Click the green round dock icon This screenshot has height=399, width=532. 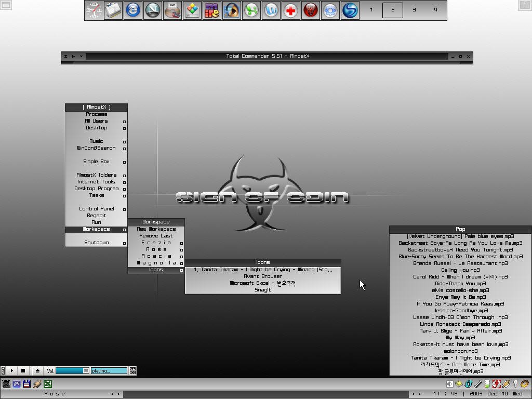click(x=251, y=10)
